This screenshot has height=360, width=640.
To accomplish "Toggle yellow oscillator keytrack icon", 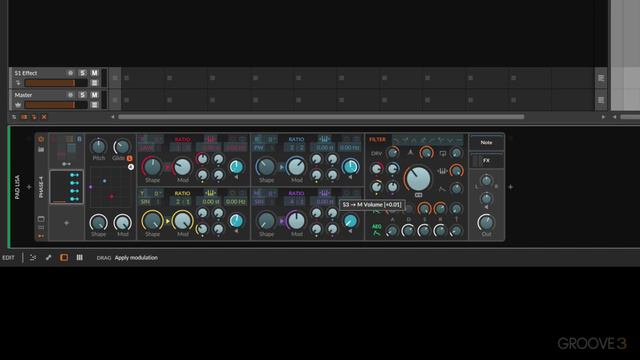I will (x=210, y=193).
